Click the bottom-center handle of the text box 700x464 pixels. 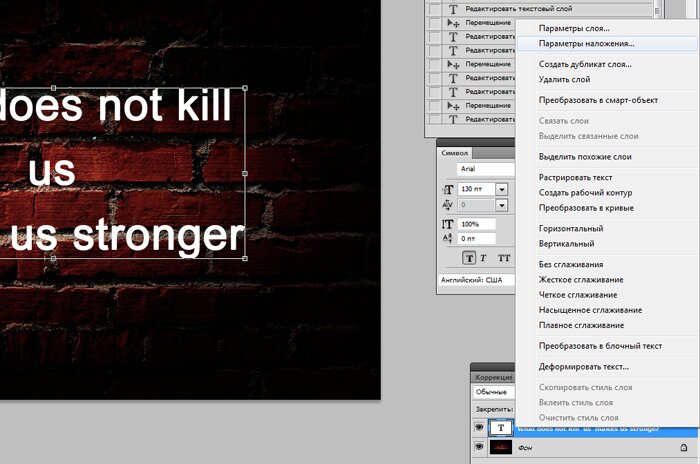54,258
